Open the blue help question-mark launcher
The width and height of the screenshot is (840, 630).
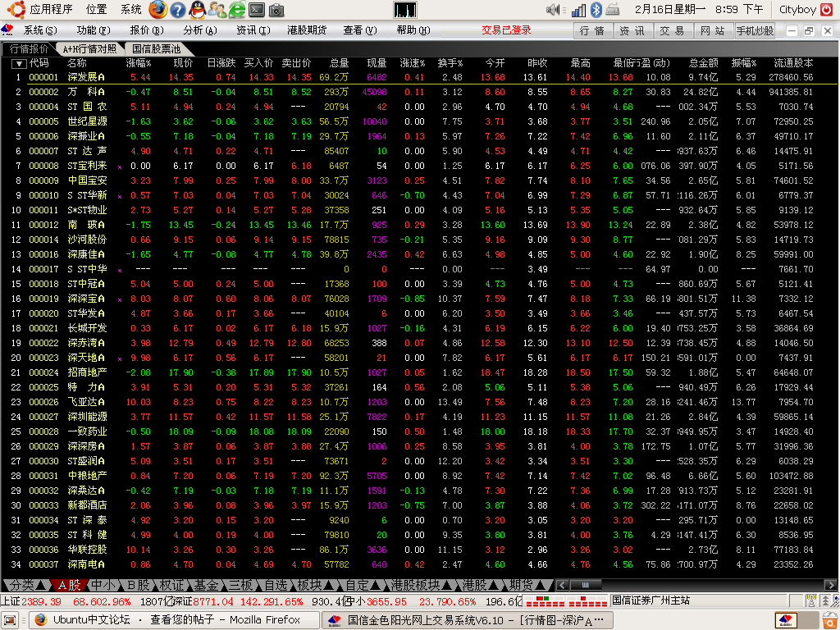pos(178,10)
